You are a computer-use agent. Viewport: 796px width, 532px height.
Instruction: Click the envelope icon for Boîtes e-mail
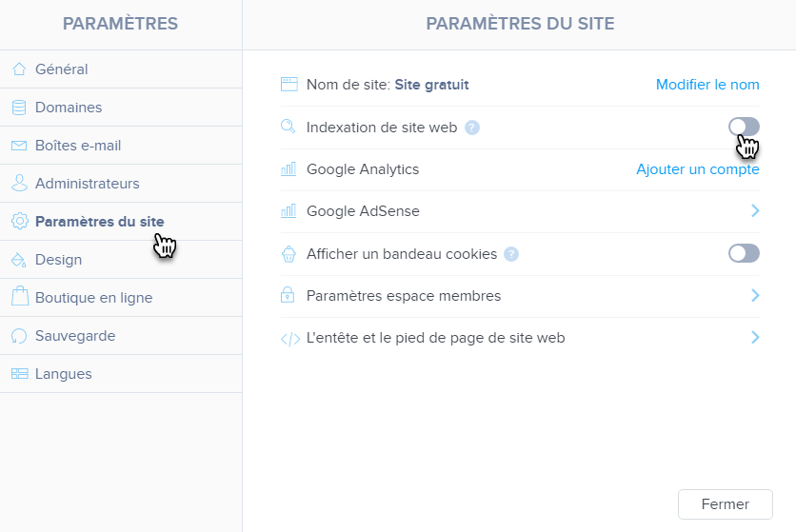coord(19,146)
